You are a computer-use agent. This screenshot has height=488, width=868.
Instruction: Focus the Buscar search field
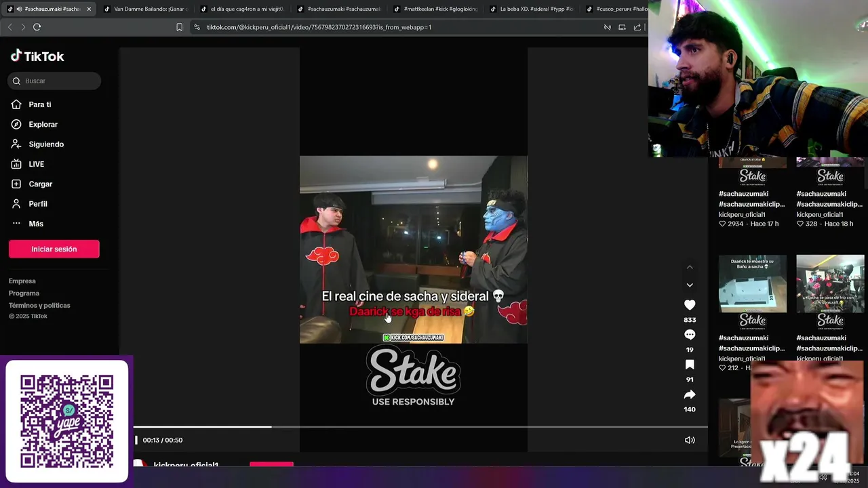coord(55,81)
